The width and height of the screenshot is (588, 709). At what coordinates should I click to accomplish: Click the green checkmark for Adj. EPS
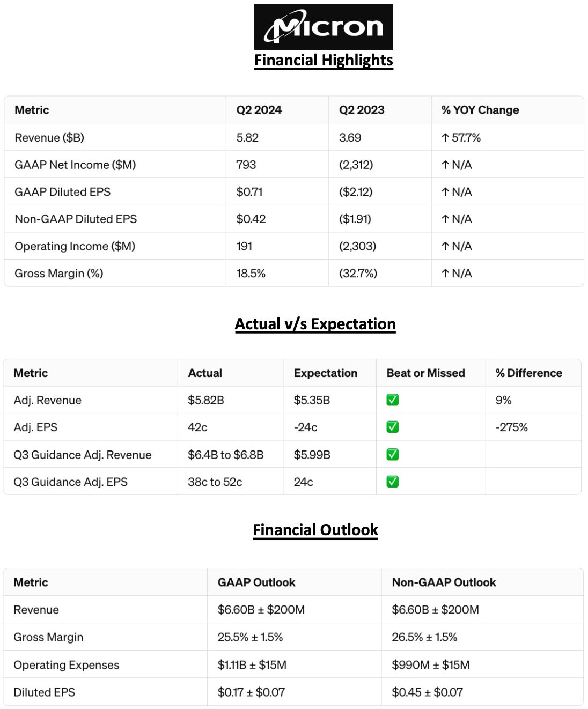coord(393,427)
